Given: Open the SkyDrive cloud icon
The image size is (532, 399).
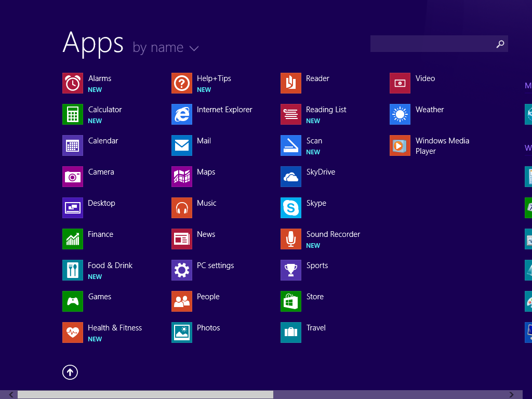Looking at the screenshot, I should pyautogui.click(x=291, y=177).
